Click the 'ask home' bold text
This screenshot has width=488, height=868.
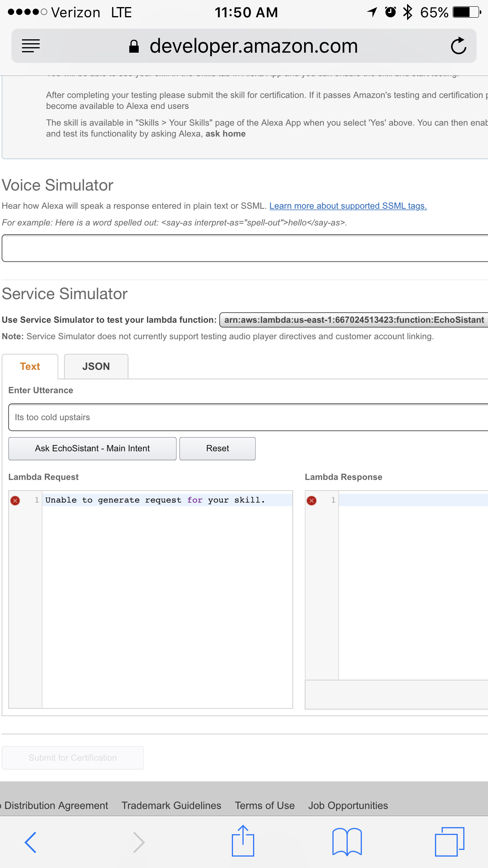pyautogui.click(x=226, y=134)
